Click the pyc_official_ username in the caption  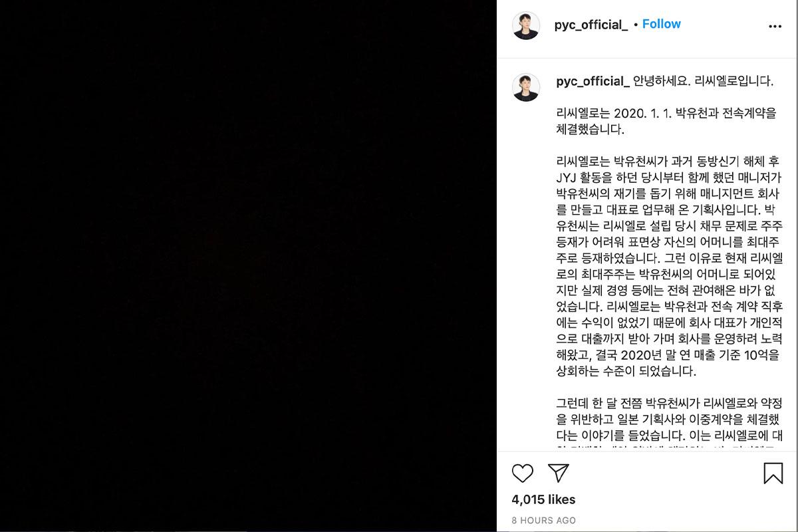(x=593, y=82)
